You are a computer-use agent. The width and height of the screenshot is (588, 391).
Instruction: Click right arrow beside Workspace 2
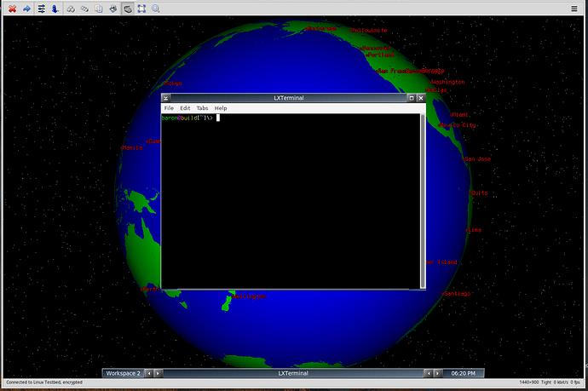(x=158, y=373)
